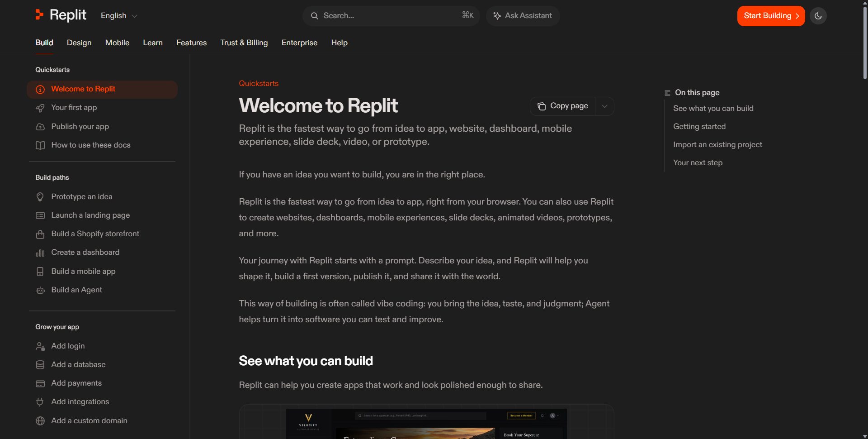Click the bar chart icon for Create a dashboard

point(40,253)
